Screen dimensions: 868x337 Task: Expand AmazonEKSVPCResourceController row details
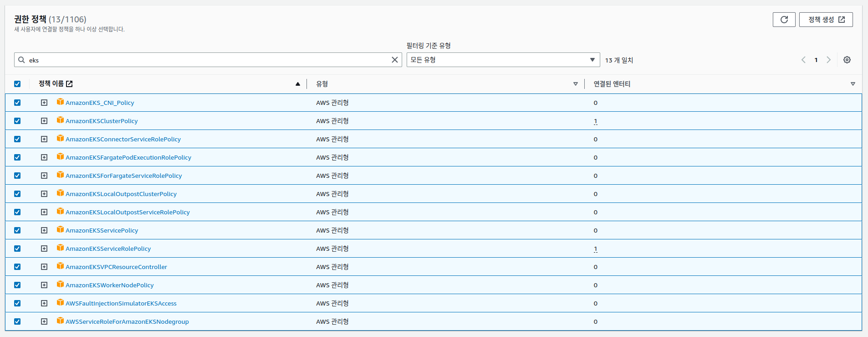(44, 267)
